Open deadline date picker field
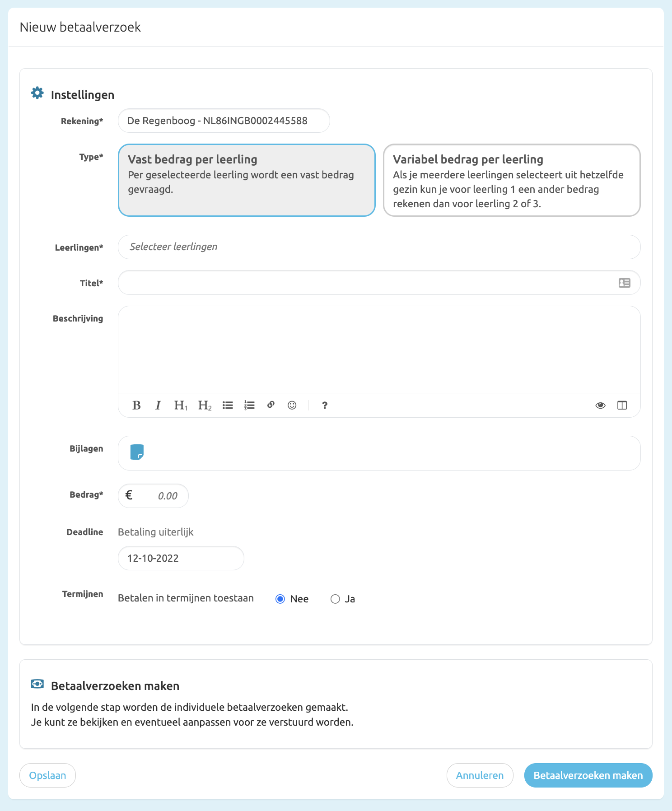Viewport: 672px width, 811px height. (181, 559)
